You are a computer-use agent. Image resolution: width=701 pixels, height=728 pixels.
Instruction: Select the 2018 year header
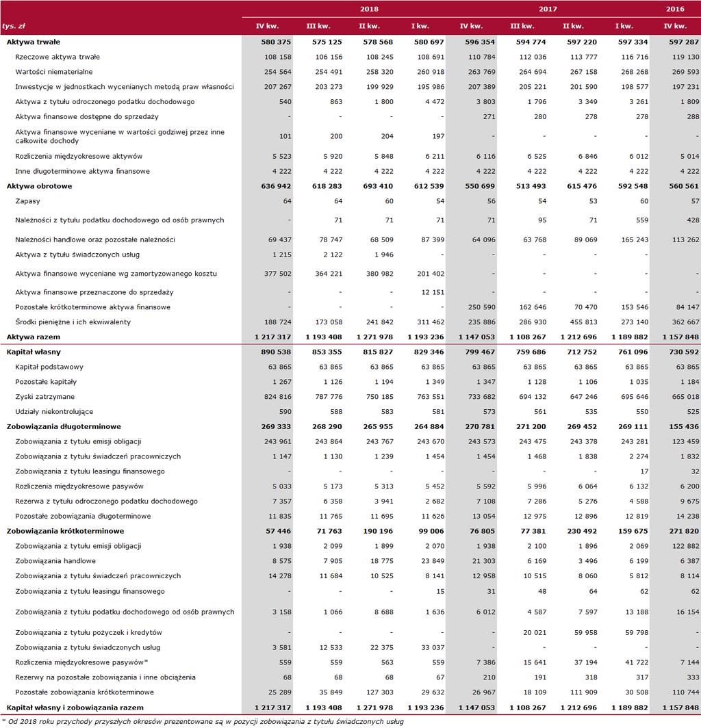pos(369,9)
